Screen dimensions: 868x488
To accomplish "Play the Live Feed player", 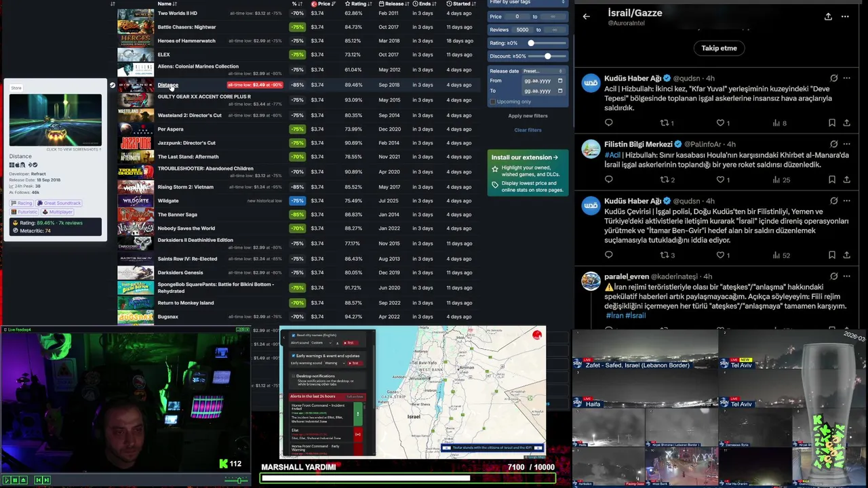I will 7,480.
